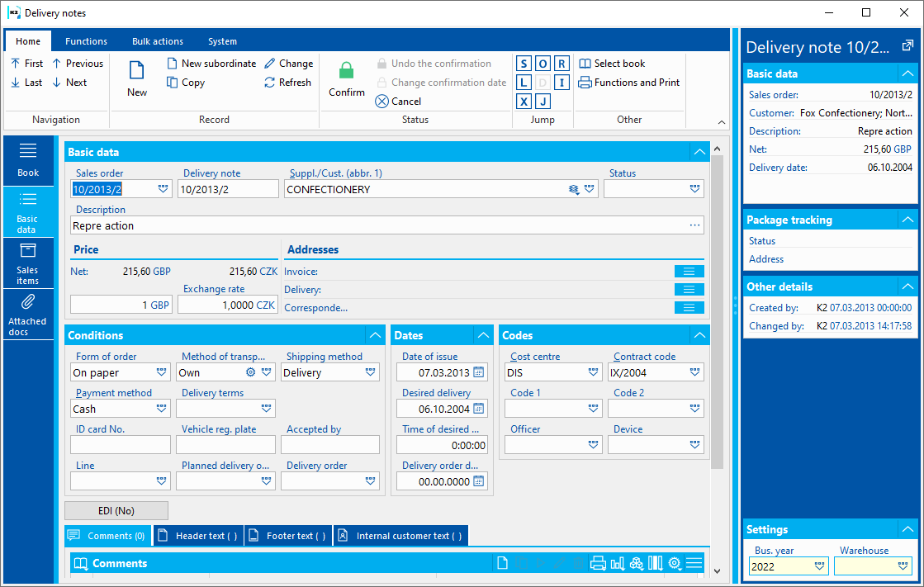The height and width of the screenshot is (587, 924).
Task: Jump using the O button
Action: [543, 64]
